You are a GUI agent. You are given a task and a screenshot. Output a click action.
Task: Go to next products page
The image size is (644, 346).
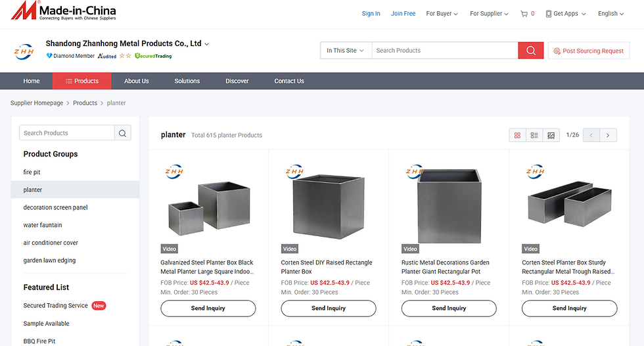point(608,136)
